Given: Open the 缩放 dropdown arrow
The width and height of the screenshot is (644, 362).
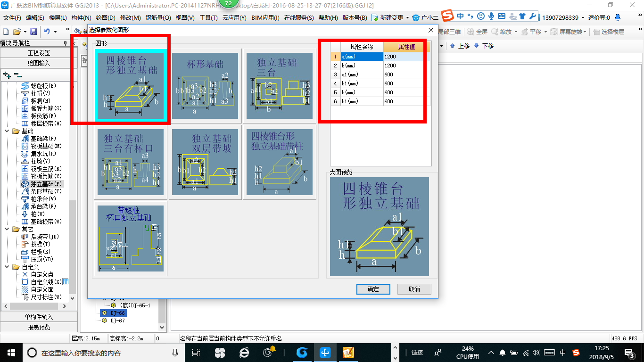Looking at the screenshot, I should click(x=515, y=32).
